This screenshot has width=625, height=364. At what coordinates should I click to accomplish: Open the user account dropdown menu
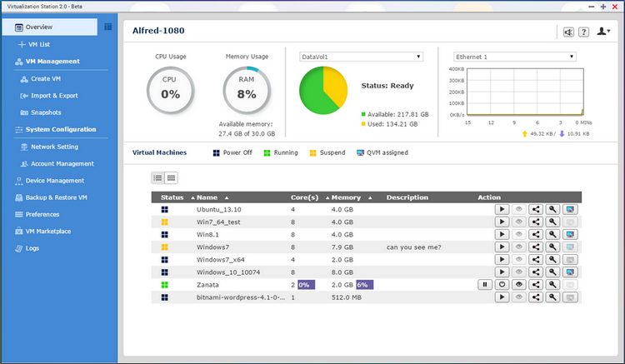coord(604,32)
